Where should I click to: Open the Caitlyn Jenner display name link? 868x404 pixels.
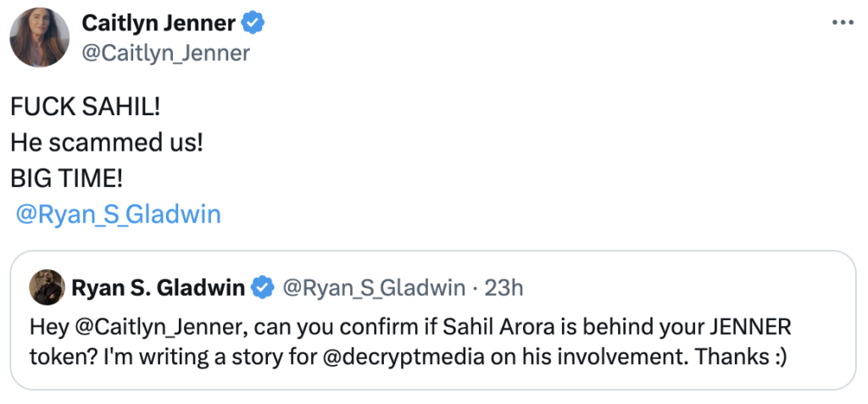tap(158, 24)
